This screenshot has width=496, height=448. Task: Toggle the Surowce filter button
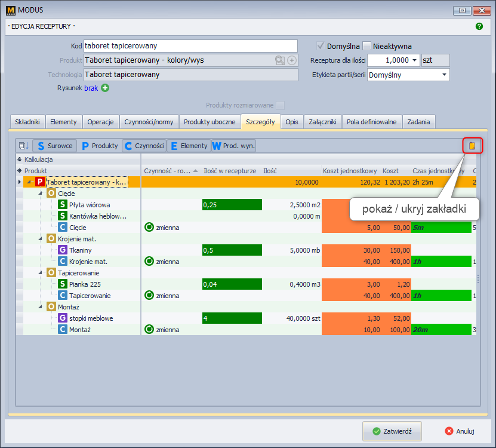tap(55, 146)
